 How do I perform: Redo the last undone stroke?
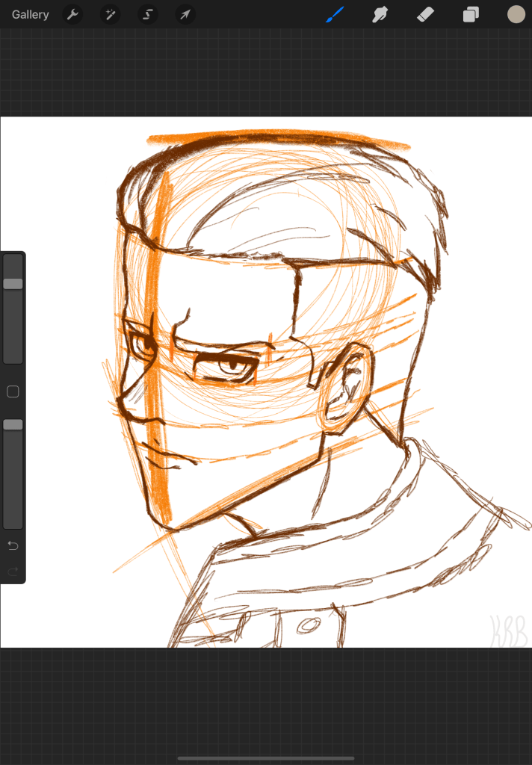(13, 571)
